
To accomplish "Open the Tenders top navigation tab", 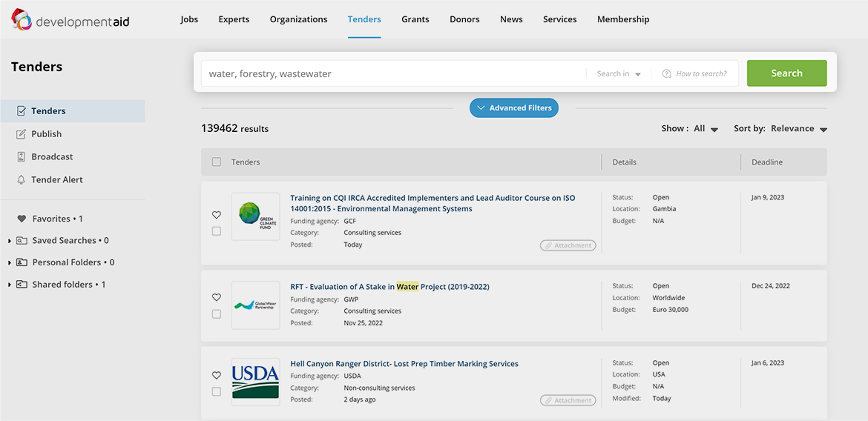I will click(x=364, y=19).
